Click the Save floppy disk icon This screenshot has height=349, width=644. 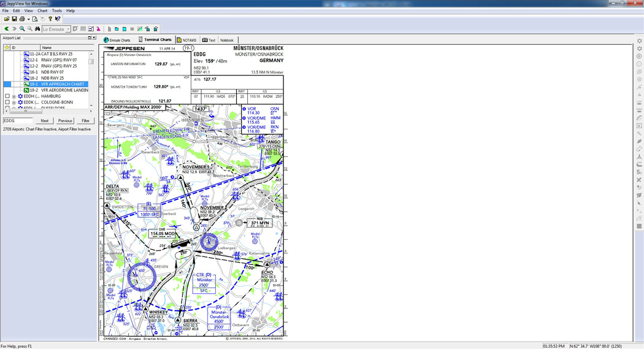point(14,19)
